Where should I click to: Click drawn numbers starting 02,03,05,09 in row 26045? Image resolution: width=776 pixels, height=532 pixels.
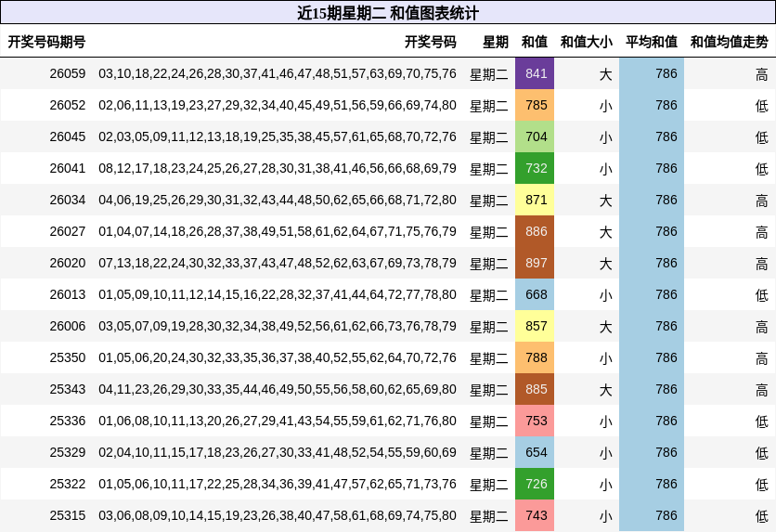click(278, 137)
